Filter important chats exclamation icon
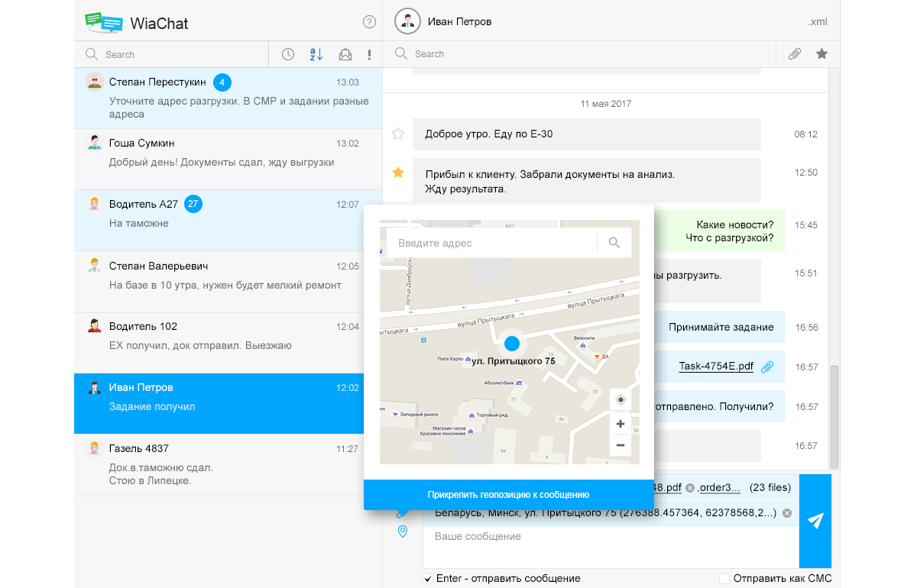The height and width of the screenshot is (588, 917). (369, 54)
